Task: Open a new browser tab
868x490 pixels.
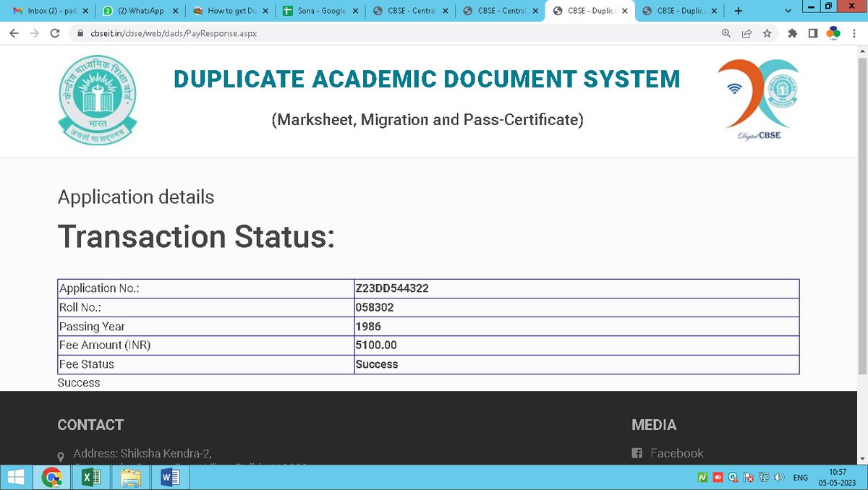Action: (738, 11)
